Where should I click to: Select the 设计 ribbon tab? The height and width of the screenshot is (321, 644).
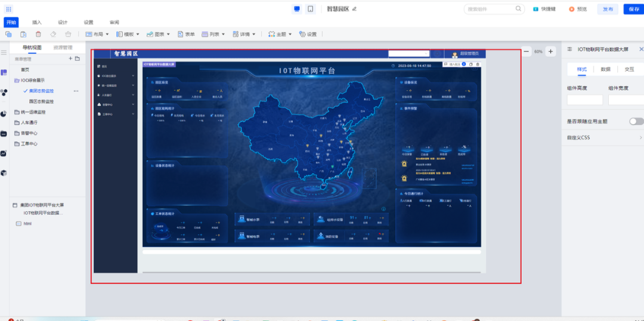tap(63, 22)
